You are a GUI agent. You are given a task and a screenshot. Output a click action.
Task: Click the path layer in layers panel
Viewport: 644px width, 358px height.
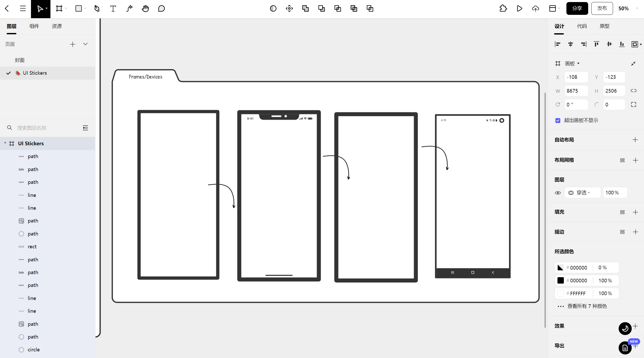33,156
